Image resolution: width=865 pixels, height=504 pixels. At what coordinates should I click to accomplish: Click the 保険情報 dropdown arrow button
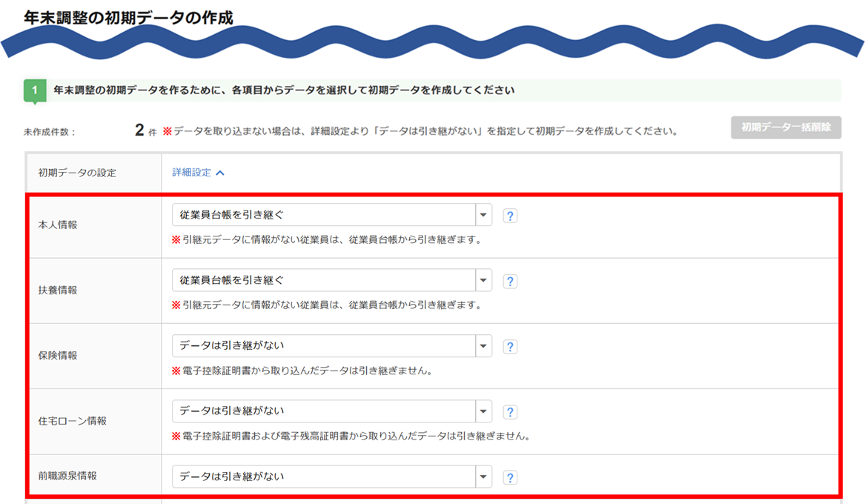483,345
